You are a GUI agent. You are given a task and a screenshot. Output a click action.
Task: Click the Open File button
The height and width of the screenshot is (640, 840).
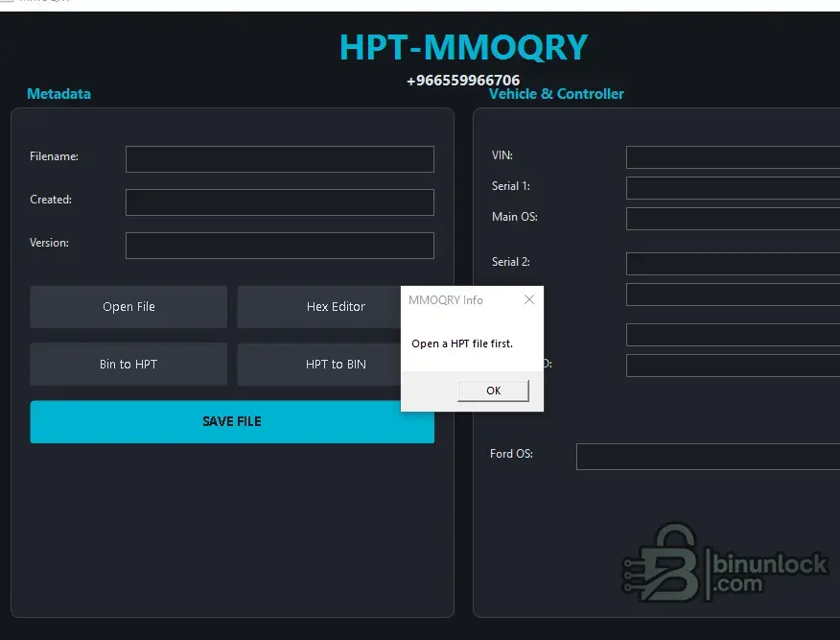coord(128,307)
